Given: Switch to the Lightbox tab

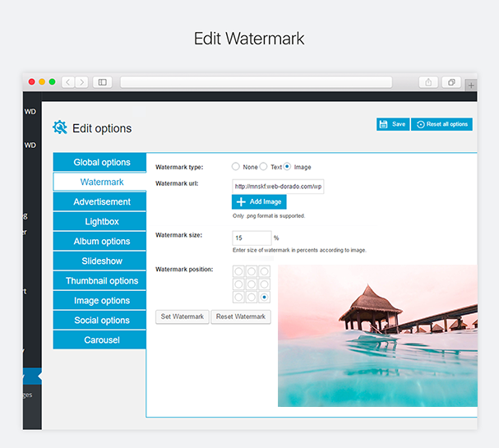Looking at the screenshot, I should tap(99, 221).
